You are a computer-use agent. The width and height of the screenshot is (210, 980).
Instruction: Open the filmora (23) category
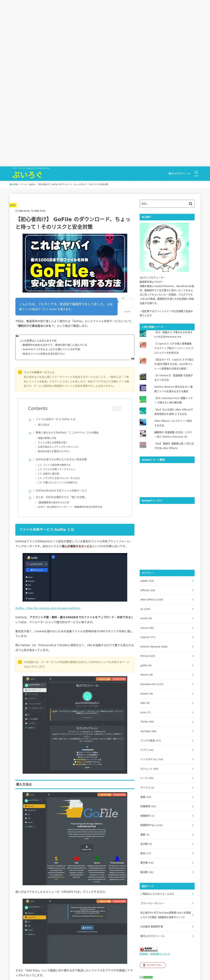[167, 656]
